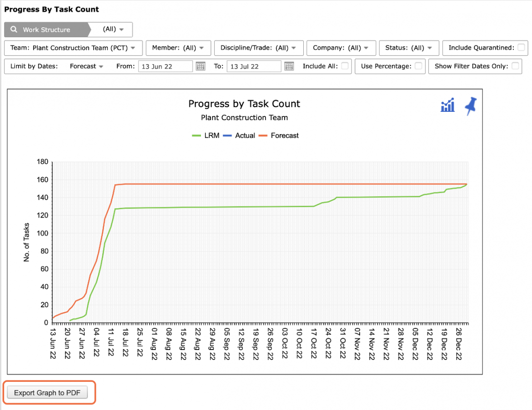Enable the Include Quarantined checkbox
The height and width of the screenshot is (410, 532).
pos(521,47)
